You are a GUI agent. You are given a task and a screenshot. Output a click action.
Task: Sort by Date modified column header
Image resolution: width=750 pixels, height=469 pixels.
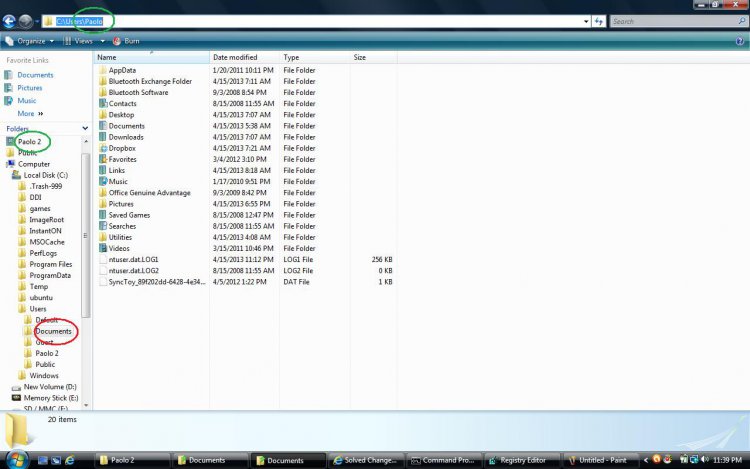244,57
